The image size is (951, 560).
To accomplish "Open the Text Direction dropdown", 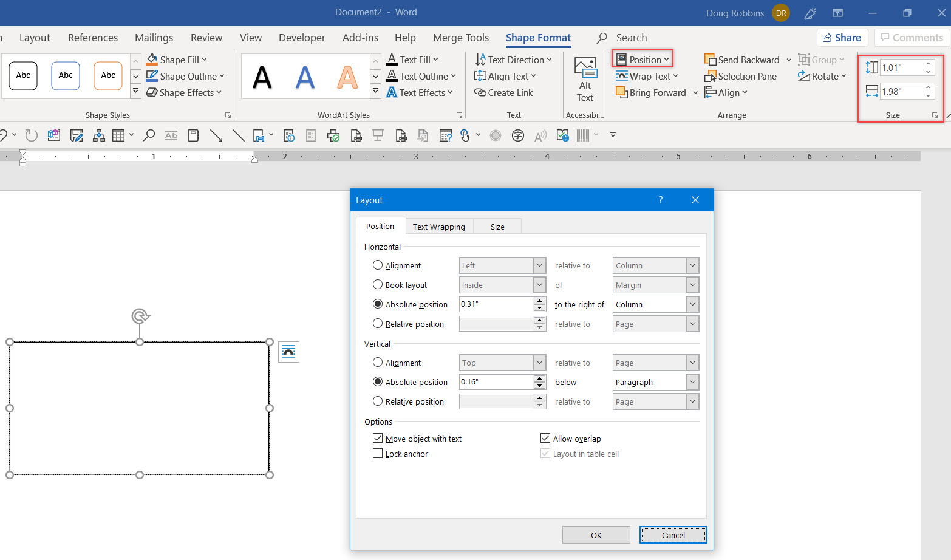I will click(x=514, y=60).
